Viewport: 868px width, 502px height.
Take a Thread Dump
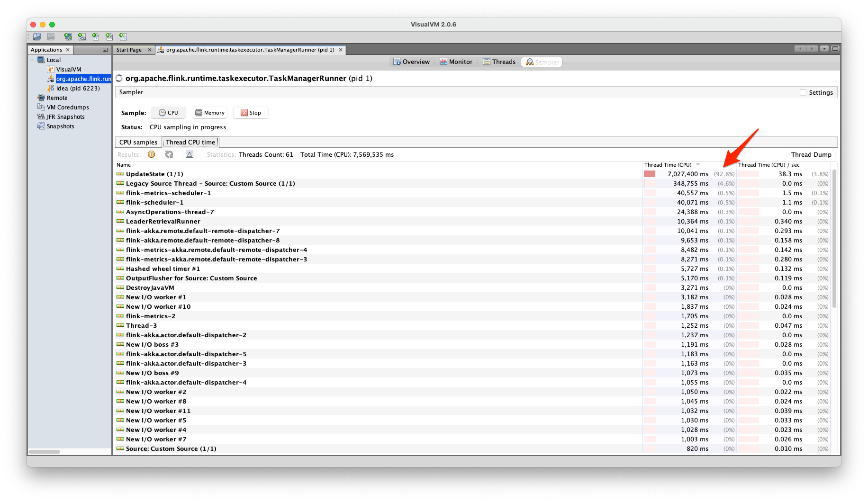(811, 154)
